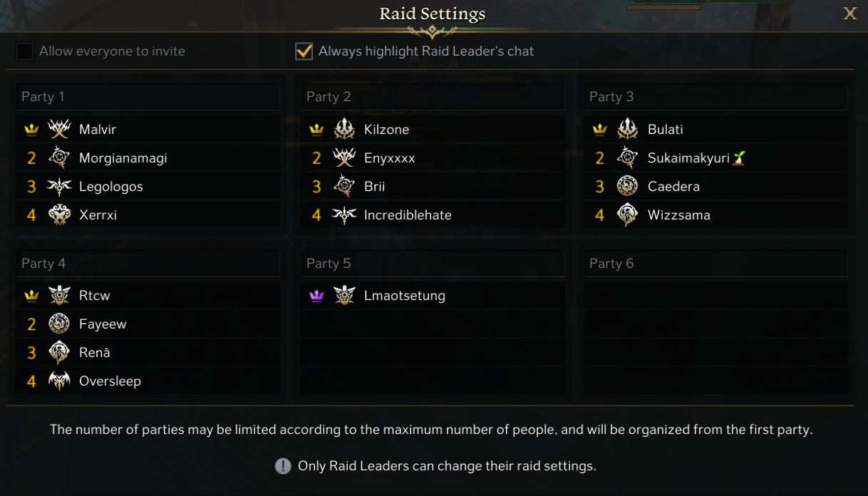The height and width of the screenshot is (496, 868).
Task: Click the gold party leader crown beside Bulati
Action: [599, 129]
